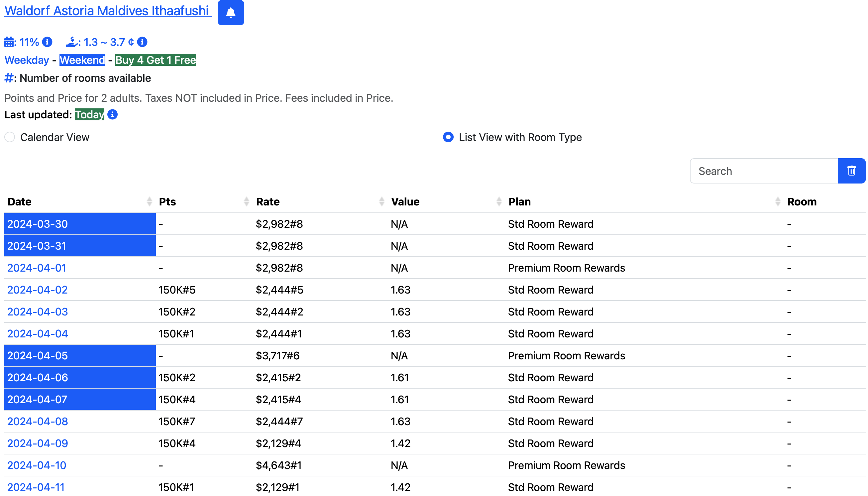Click $2,129#1 rate in 2024-04-11 row
Image resolution: width=868 pixels, height=496 pixels.
(x=277, y=487)
